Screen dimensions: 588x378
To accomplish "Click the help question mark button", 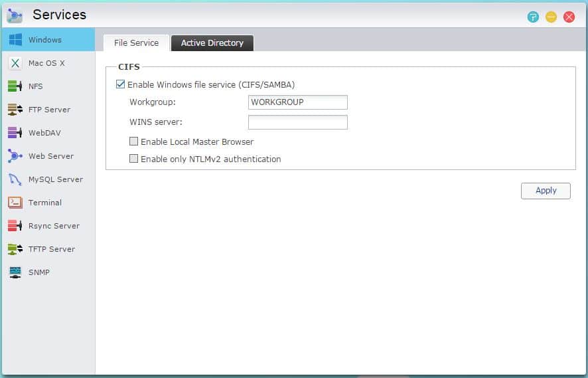I will click(x=533, y=17).
